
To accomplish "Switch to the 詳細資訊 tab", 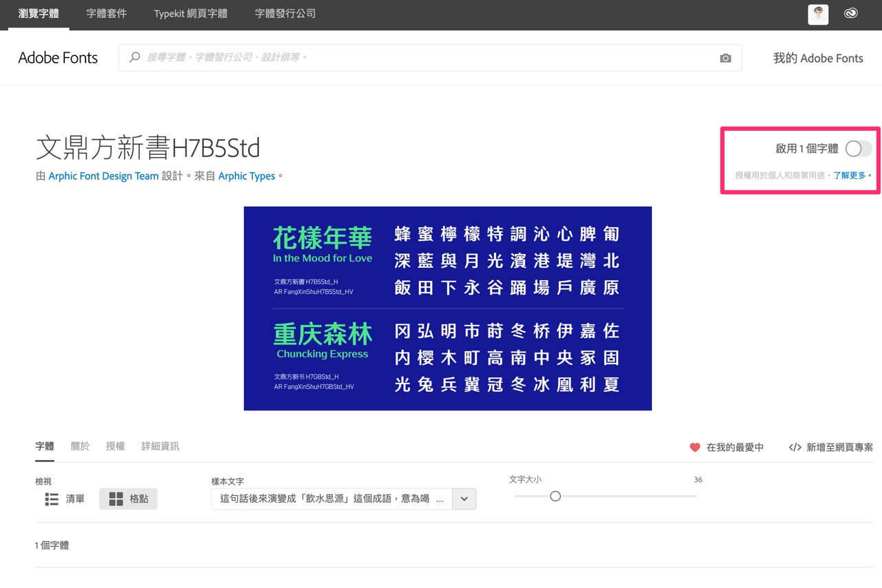I will (160, 446).
